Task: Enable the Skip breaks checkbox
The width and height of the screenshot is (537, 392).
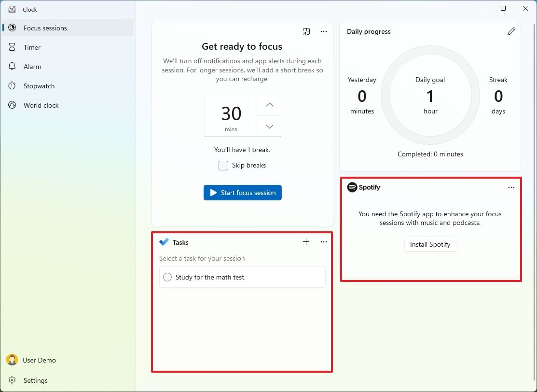Action: (223, 166)
